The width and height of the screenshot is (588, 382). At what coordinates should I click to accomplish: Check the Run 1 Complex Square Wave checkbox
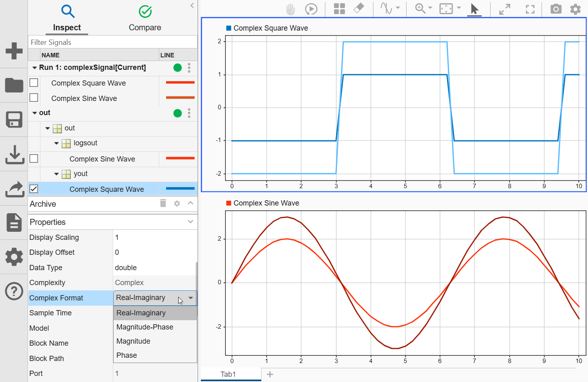34,82
